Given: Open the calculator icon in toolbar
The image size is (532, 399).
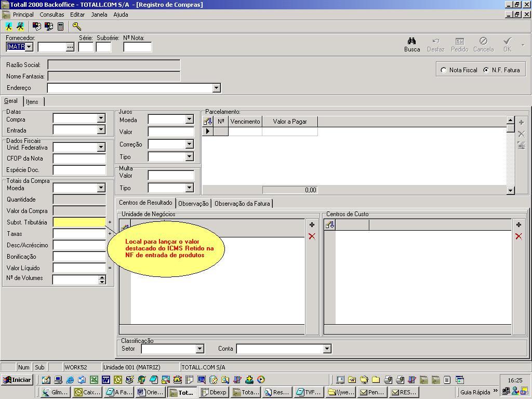Looking at the screenshot, I should [60, 26].
